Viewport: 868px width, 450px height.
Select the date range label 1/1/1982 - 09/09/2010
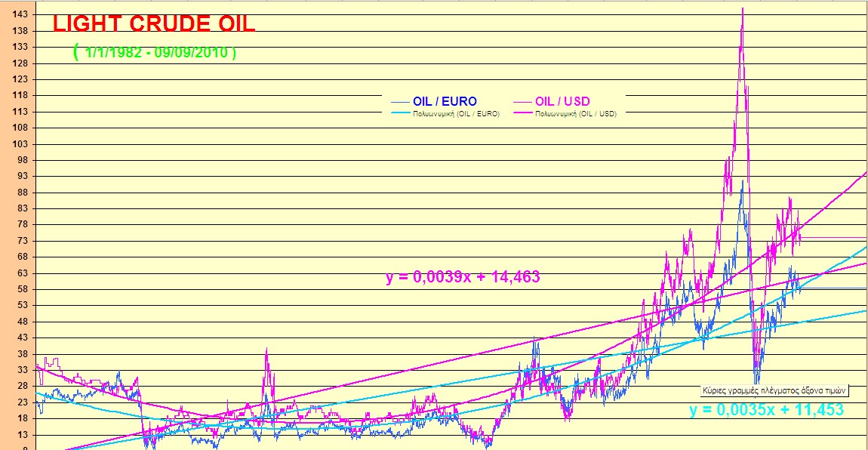coord(155,52)
